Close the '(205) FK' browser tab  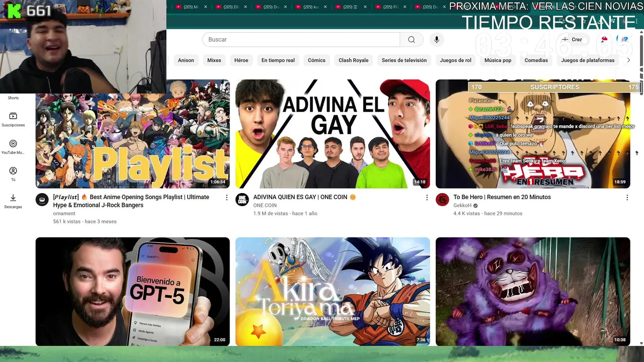tap(405, 7)
